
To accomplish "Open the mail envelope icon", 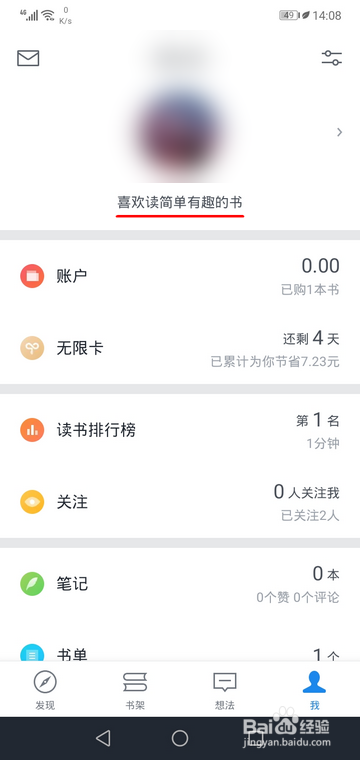I will [x=28, y=58].
